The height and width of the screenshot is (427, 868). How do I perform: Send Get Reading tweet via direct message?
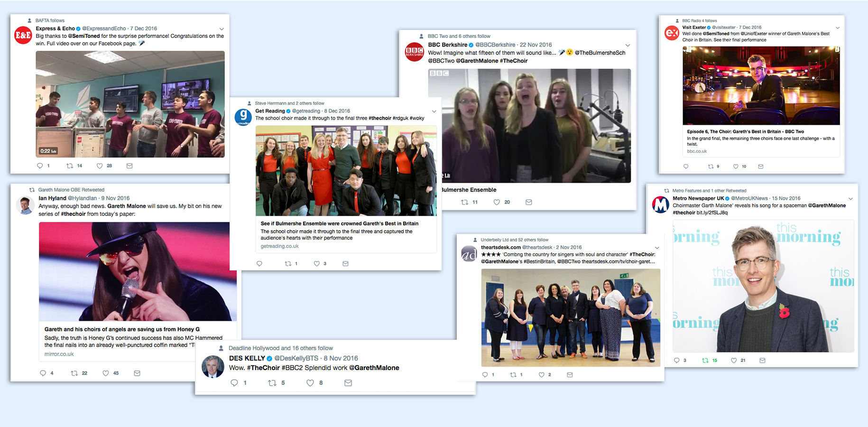345,264
